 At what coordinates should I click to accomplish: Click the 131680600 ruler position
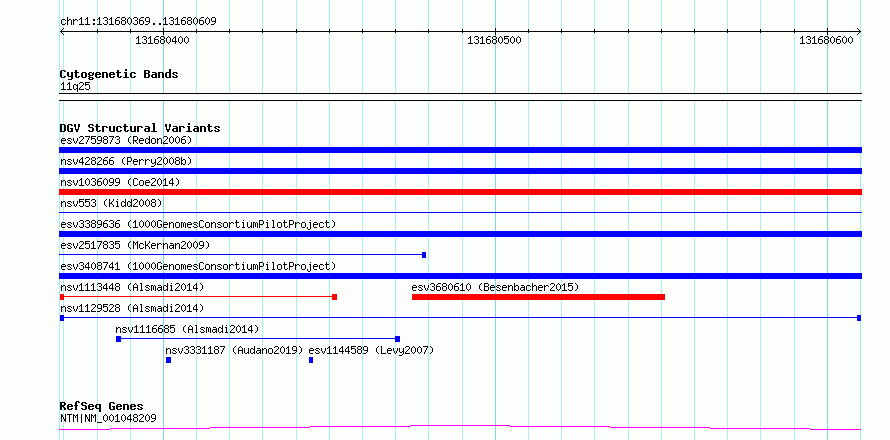(x=826, y=40)
